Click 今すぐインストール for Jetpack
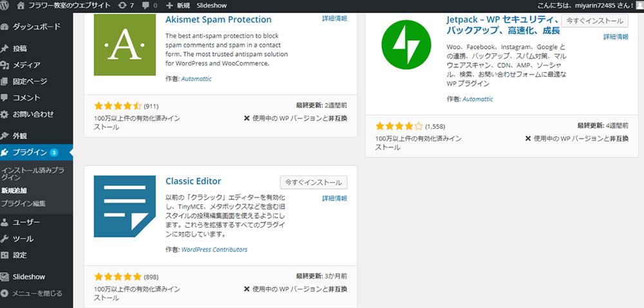The width and height of the screenshot is (644, 308). click(x=595, y=21)
